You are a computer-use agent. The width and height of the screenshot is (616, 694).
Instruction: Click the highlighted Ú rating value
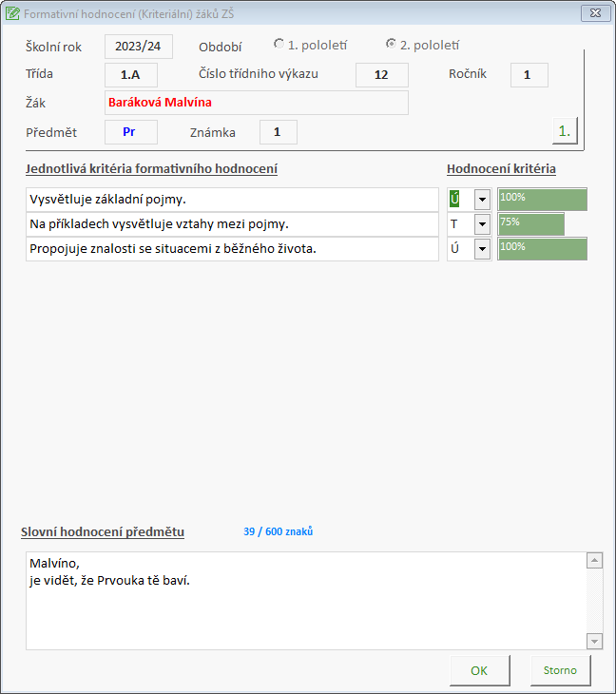[454, 200]
